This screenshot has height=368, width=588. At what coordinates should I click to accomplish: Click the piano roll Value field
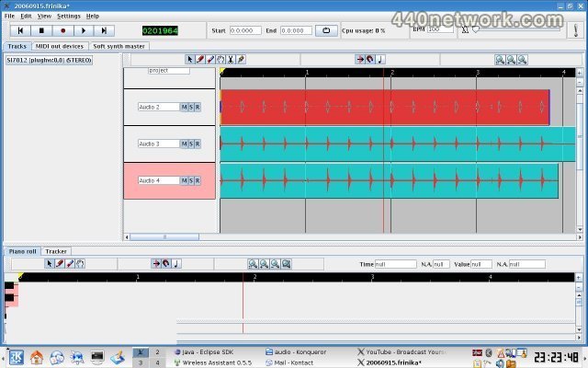click(481, 264)
